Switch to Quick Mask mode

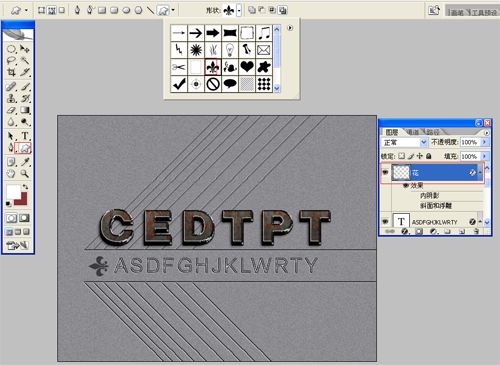24,218
